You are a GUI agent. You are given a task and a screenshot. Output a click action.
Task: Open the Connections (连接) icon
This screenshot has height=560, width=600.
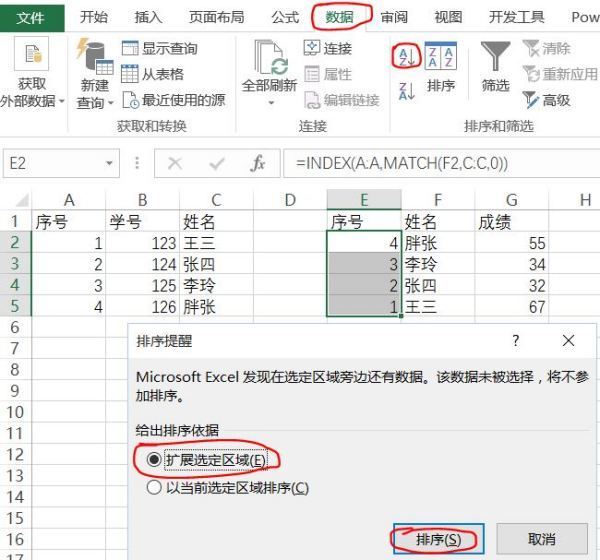312,48
